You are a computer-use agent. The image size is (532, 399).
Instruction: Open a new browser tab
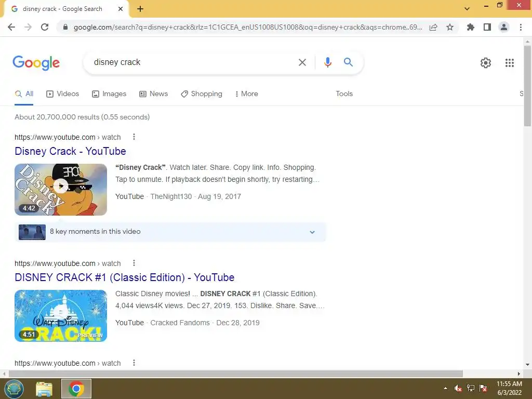[140, 9]
